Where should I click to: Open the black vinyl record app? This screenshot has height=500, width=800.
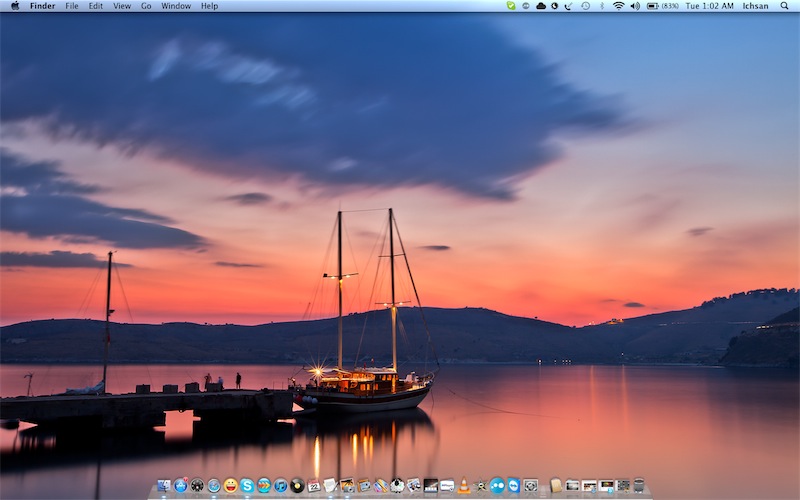[x=297, y=485]
